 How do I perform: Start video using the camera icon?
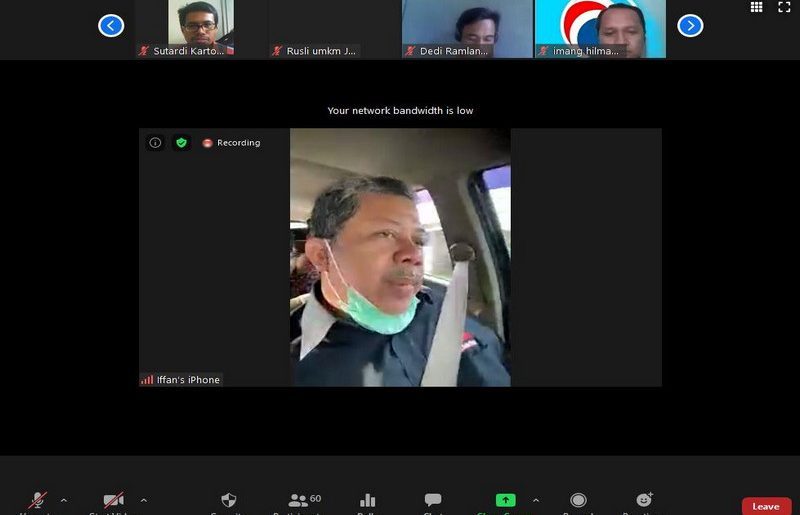(x=114, y=500)
